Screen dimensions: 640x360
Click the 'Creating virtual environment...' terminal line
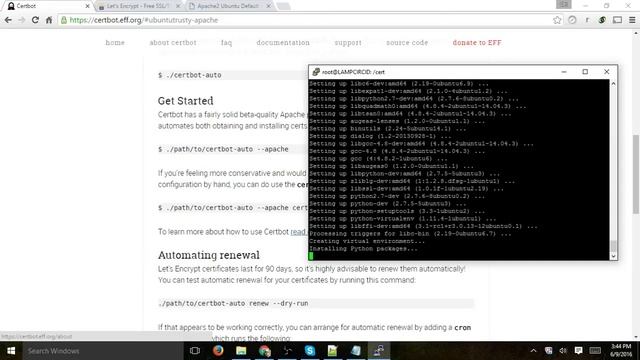pos(367,241)
